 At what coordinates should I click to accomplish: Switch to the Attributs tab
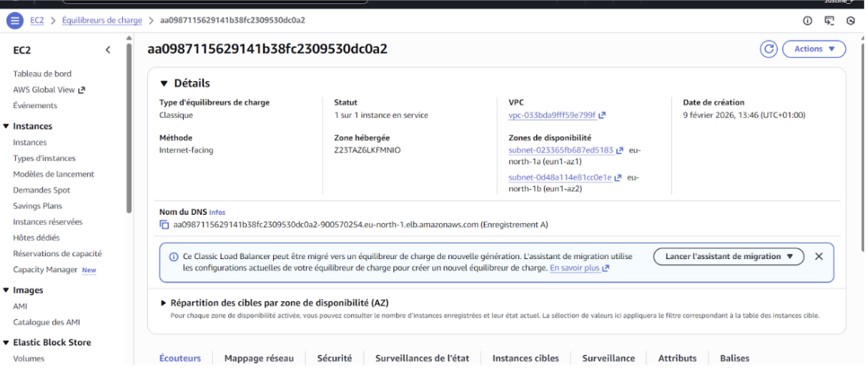click(677, 358)
